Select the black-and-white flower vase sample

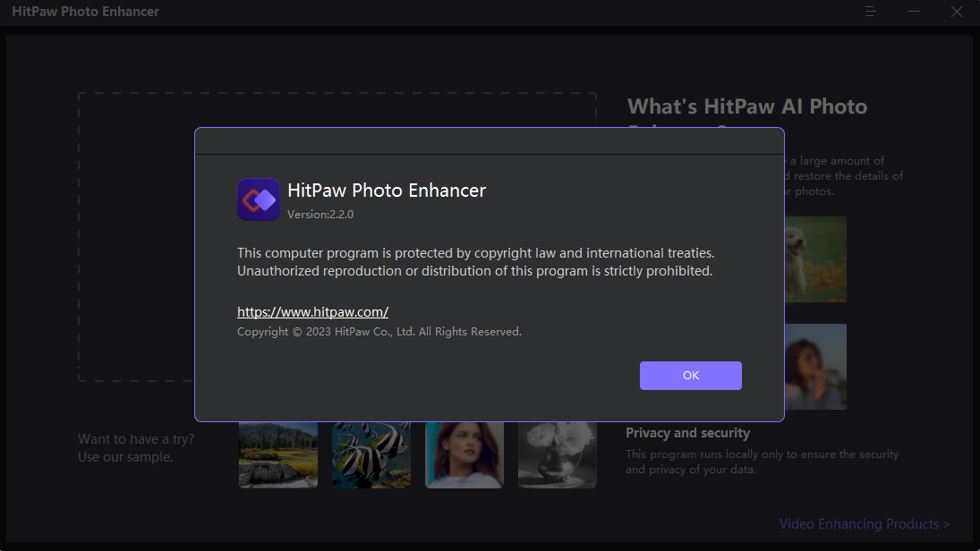558,454
